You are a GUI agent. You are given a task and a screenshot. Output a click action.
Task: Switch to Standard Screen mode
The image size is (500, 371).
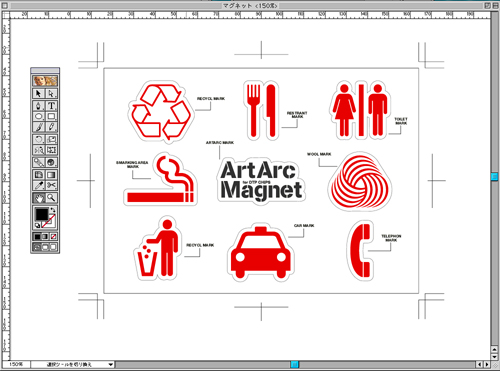coord(37,247)
